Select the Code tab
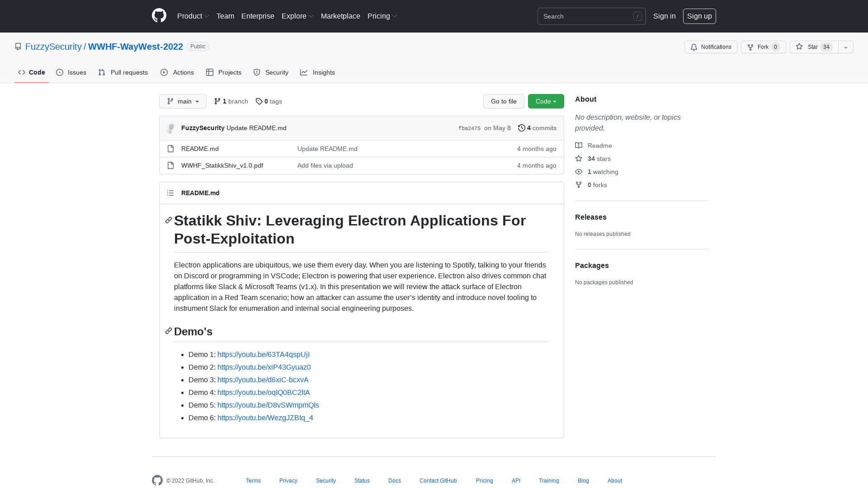 [x=32, y=72]
